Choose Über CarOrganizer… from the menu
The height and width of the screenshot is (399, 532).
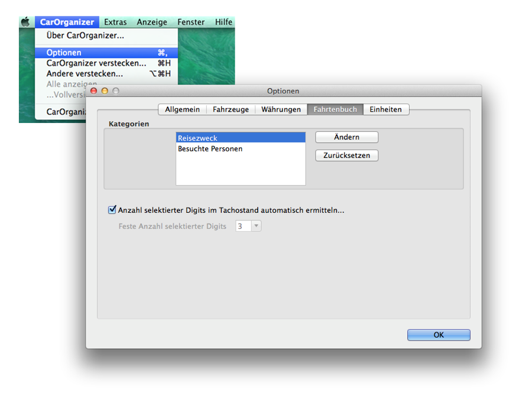point(85,35)
